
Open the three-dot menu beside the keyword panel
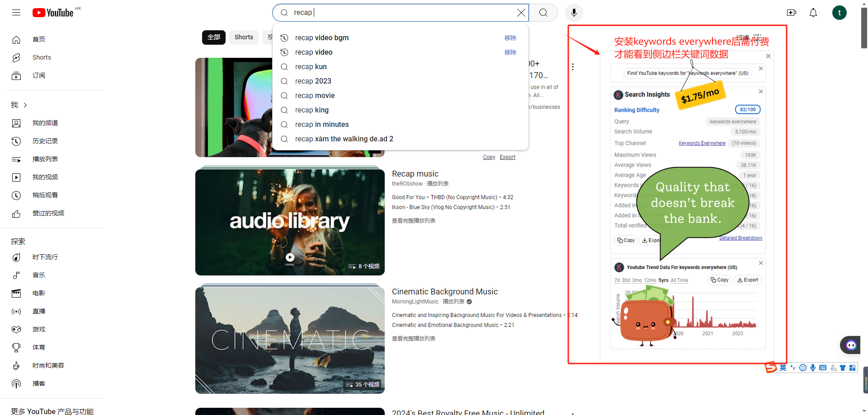point(573,66)
